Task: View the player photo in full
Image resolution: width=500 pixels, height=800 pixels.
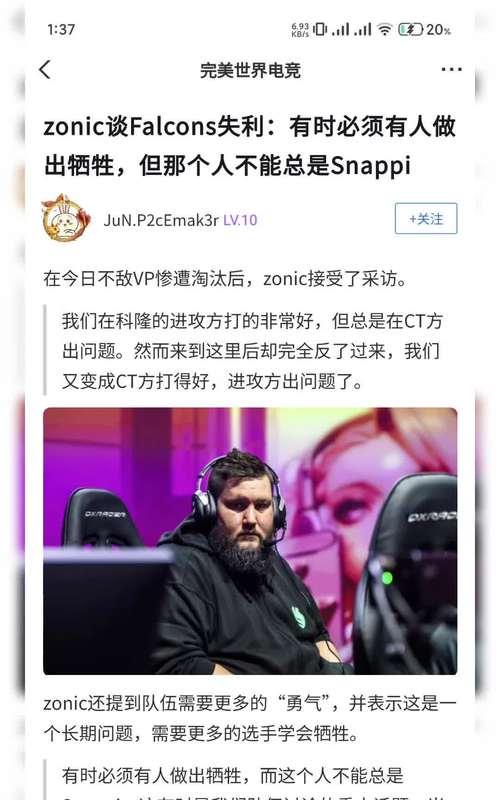Action: 250,541
